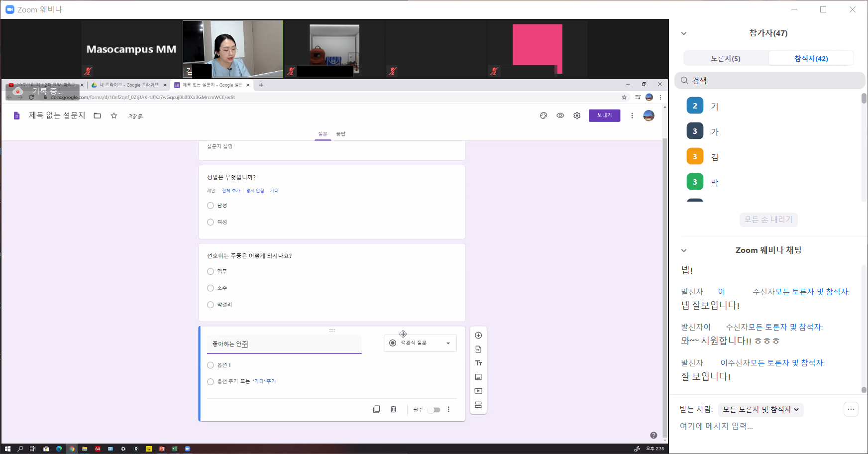
Task: Select the 맥주 radio option
Action: coord(211,271)
